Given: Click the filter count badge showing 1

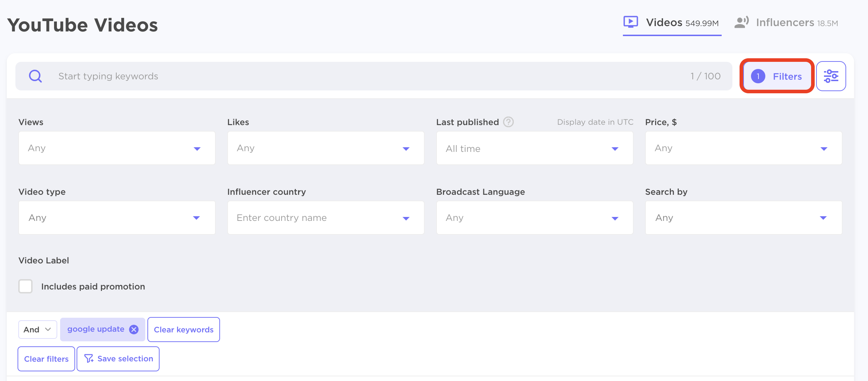Looking at the screenshot, I should pos(758,76).
